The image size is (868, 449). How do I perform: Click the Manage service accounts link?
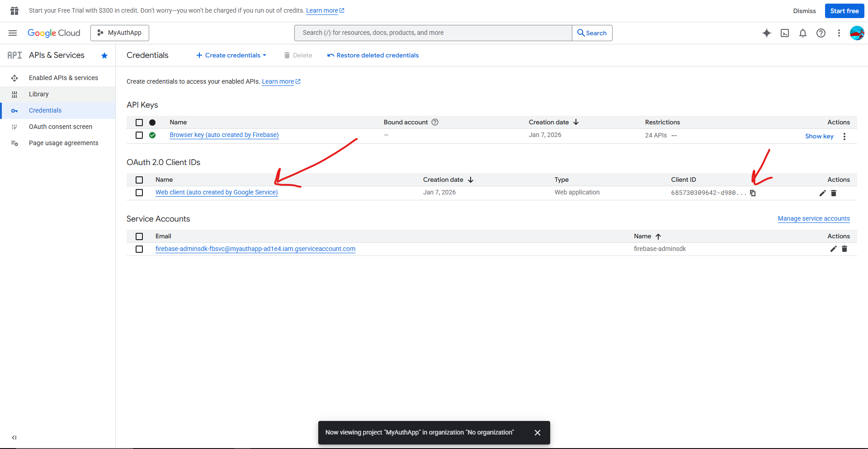(x=813, y=218)
